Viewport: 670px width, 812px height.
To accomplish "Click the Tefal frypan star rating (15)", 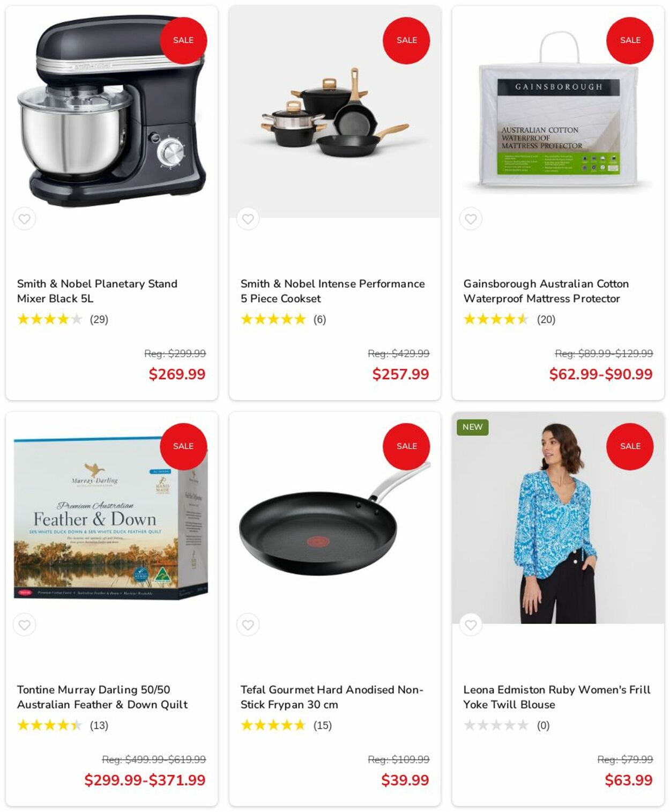I will (273, 725).
